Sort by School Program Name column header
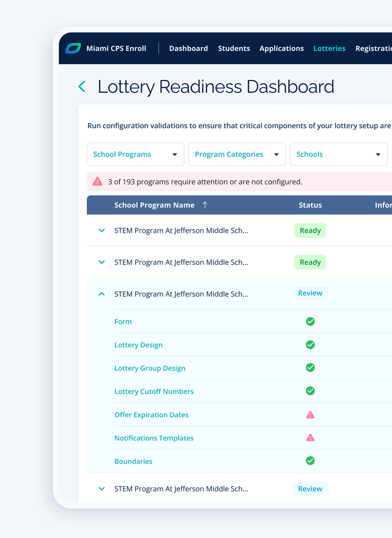Image resolution: width=392 pixels, height=538 pixels. (155, 205)
